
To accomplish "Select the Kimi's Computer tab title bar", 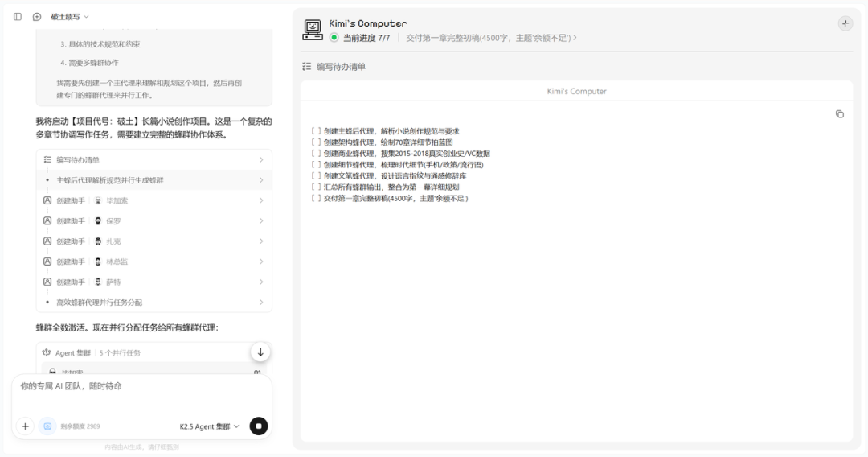I will [x=576, y=91].
